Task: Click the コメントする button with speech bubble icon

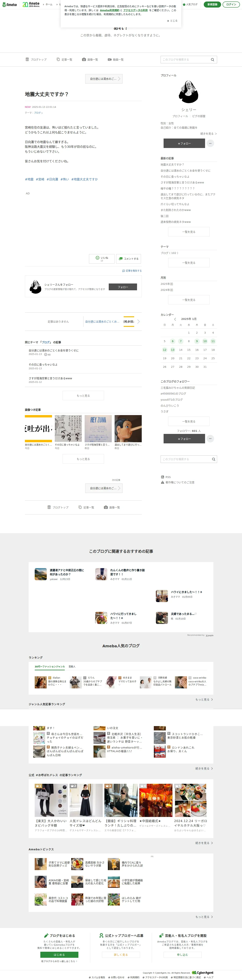Action: pos(129,259)
